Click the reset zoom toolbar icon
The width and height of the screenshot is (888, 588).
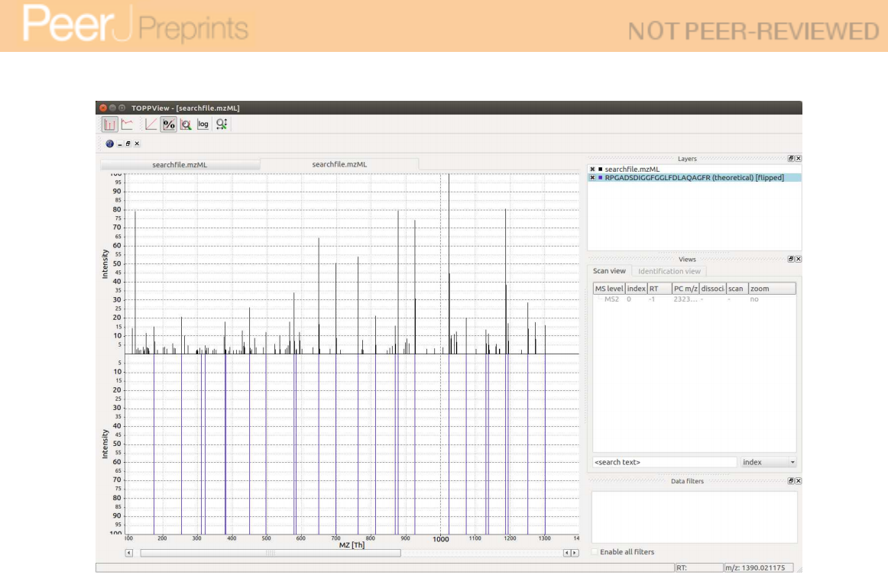click(x=222, y=124)
